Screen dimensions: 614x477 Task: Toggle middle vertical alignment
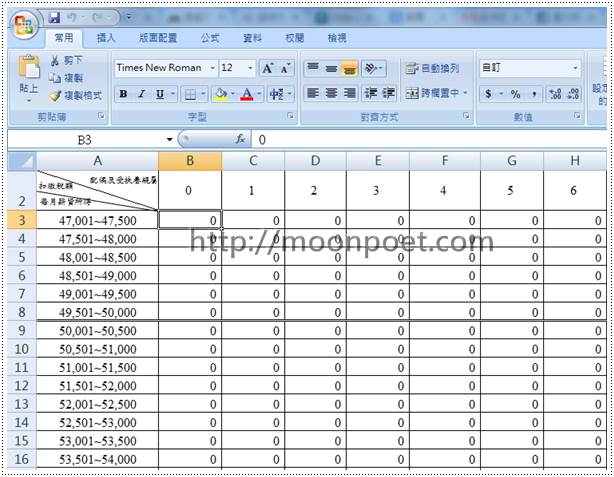coord(331,69)
